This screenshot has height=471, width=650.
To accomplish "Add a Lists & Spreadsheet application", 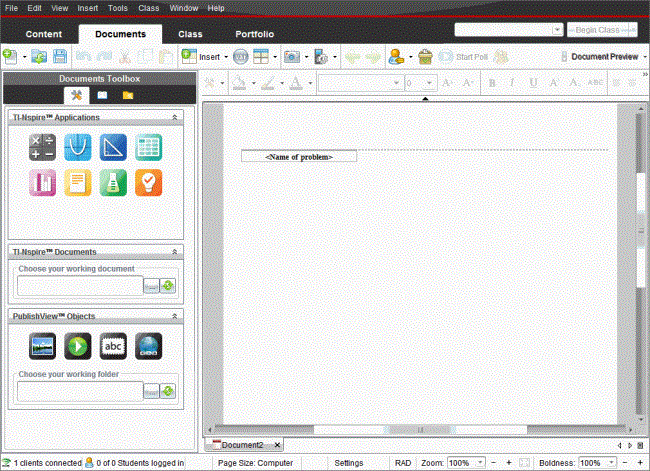I will click(148, 147).
